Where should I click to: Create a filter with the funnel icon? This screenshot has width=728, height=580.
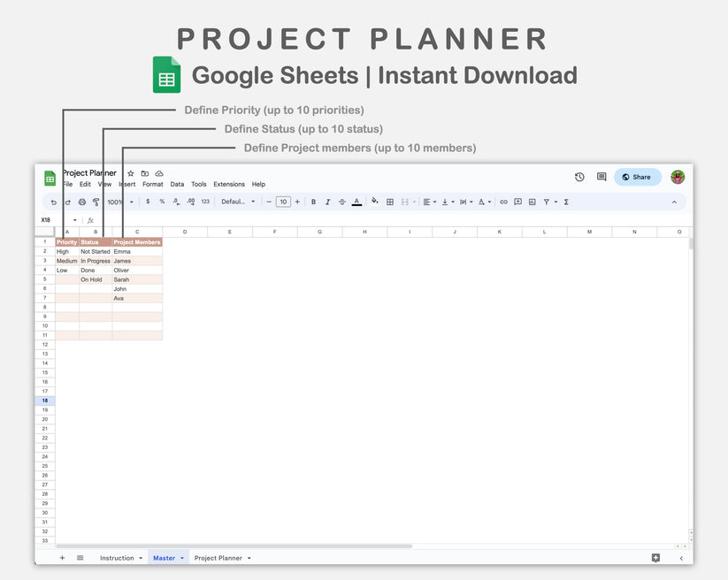coord(547,202)
